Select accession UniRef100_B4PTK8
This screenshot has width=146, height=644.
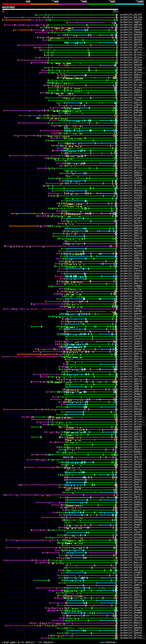(x=131, y=215)
